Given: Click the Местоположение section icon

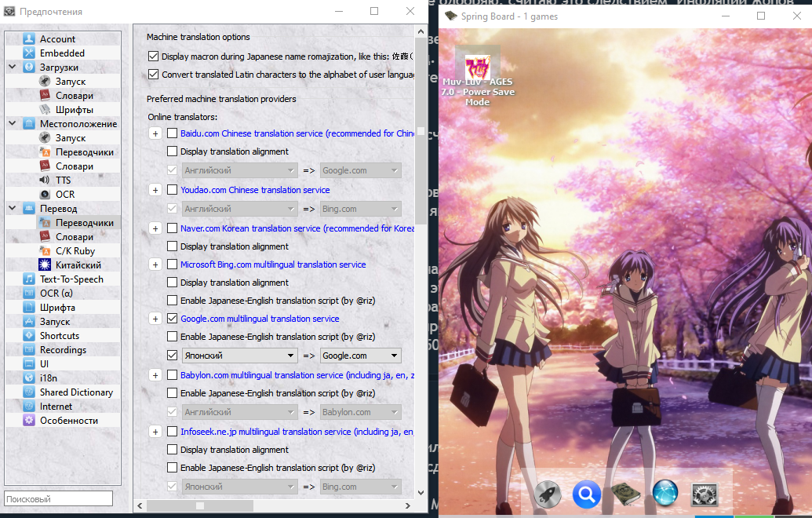Looking at the screenshot, I should (29, 124).
